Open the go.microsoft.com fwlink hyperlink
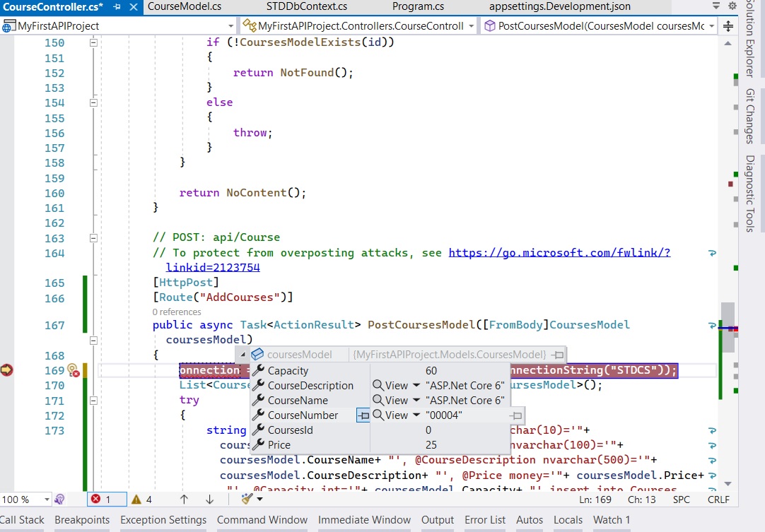765x532 pixels. click(x=559, y=253)
